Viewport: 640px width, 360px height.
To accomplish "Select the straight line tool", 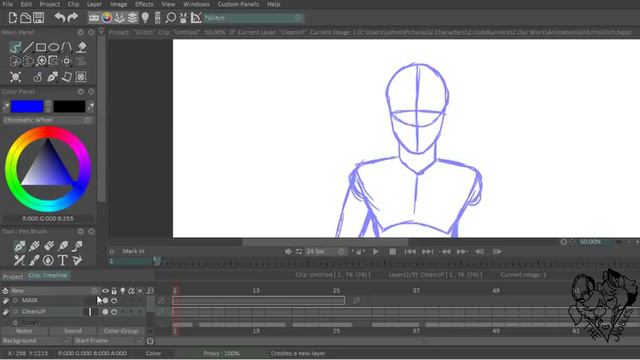I will pos(28,47).
